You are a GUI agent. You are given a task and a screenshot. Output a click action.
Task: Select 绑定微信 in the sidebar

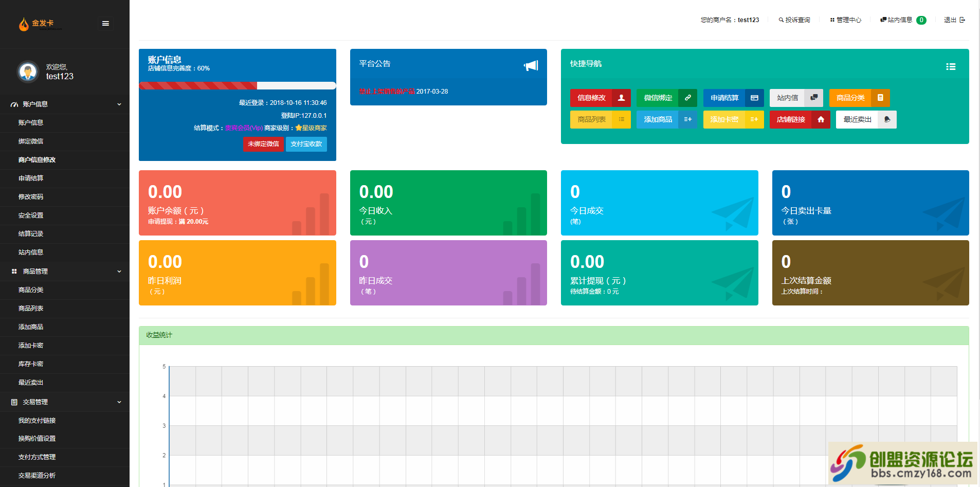click(65, 141)
